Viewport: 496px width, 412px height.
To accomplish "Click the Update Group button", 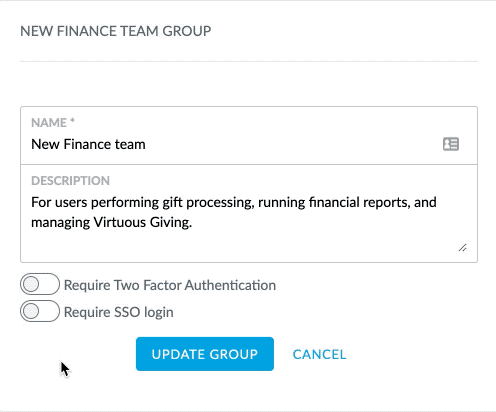I will click(x=205, y=354).
